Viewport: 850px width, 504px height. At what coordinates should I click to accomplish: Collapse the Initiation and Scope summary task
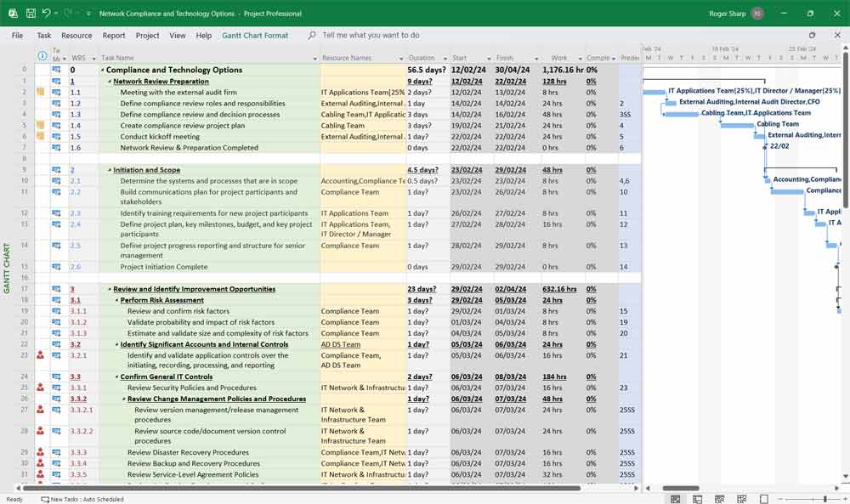tap(110, 170)
